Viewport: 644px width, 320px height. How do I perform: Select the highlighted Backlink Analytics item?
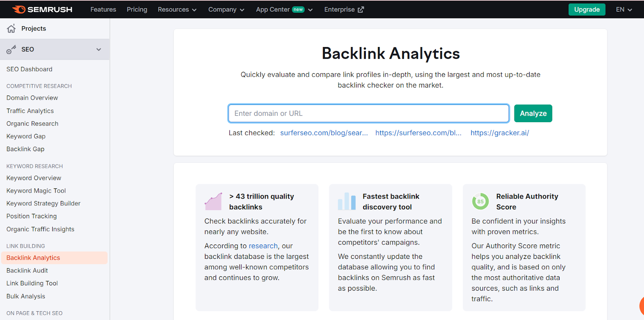(54, 258)
